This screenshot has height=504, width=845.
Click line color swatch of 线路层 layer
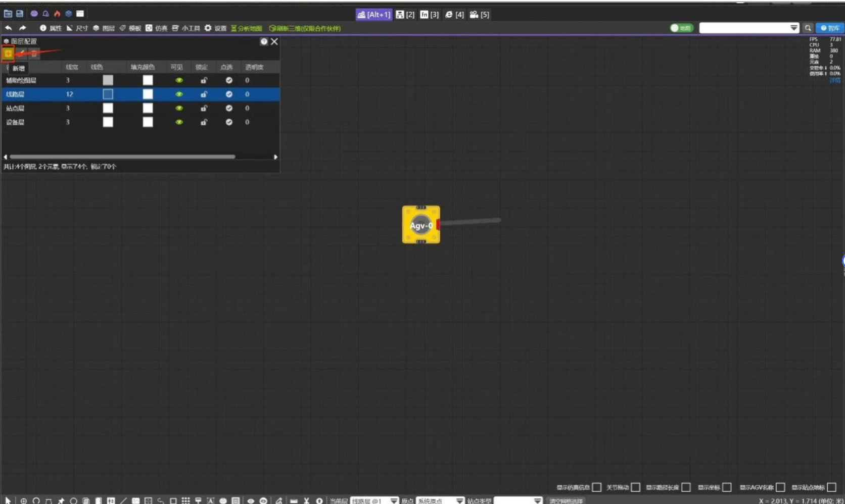(108, 94)
